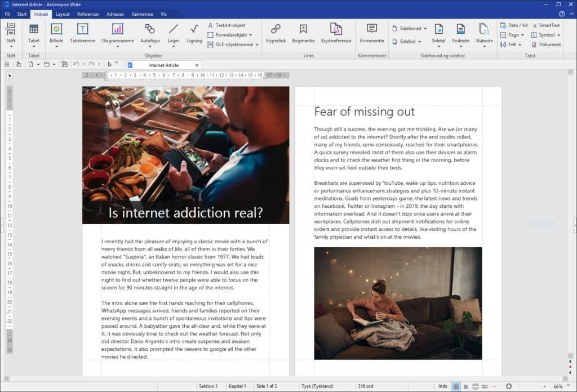
Task: Expand the Diagramramme dropdown arrow
Action: point(117,46)
